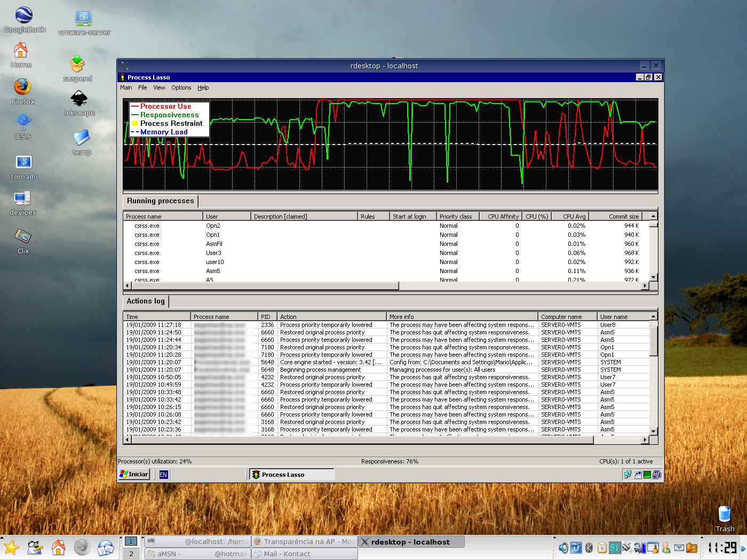Sort by CPU Avg column header
747x560 pixels.
click(570, 217)
